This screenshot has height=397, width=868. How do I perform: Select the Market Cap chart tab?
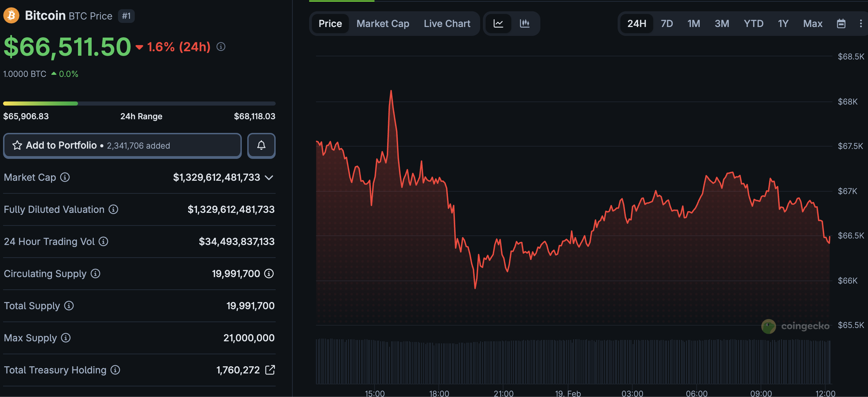click(x=383, y=24)
